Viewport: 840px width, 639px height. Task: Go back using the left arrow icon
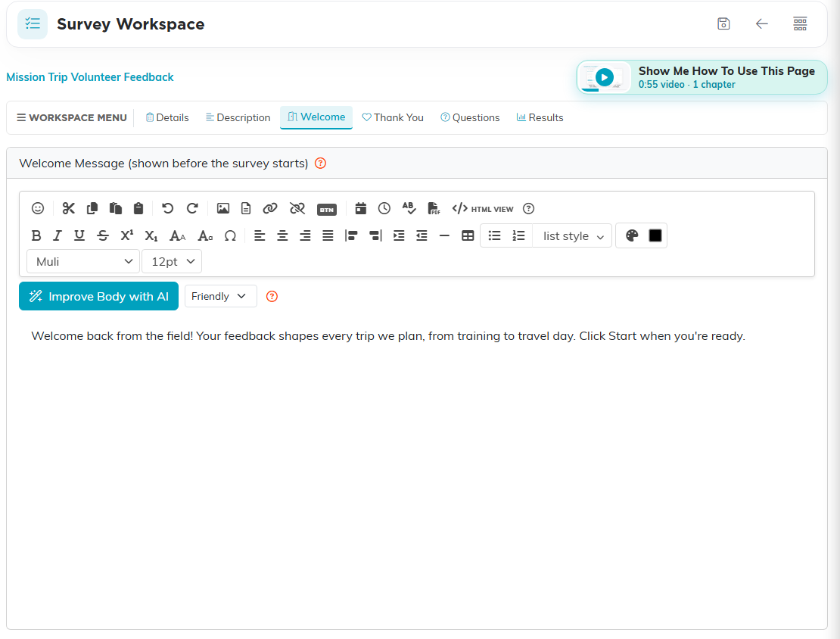pyautogui.click(x=762, y=23)
